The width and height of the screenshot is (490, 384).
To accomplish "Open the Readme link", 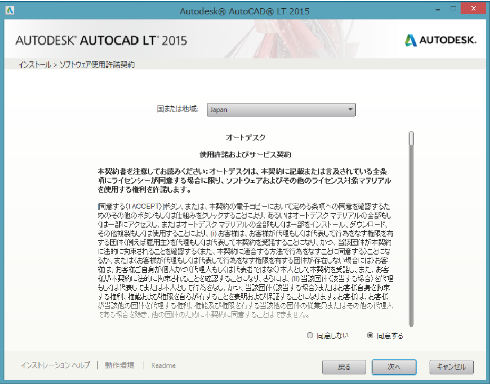I will point(163,365).
